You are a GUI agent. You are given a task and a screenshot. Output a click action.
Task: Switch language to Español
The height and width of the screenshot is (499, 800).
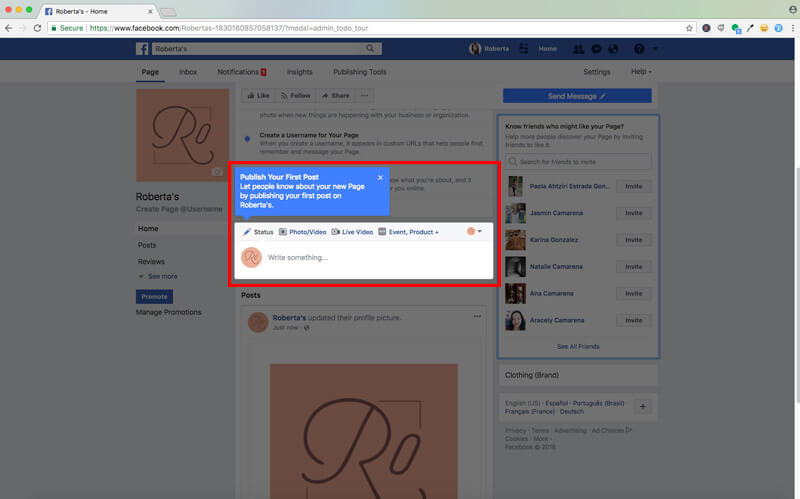coord(557,403)
